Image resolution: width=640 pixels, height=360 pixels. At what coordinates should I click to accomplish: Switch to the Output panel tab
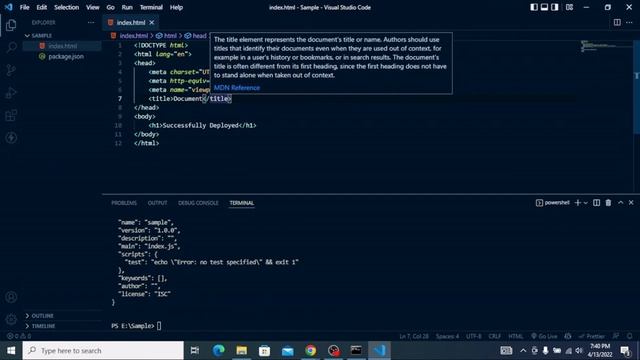[158, 203]
